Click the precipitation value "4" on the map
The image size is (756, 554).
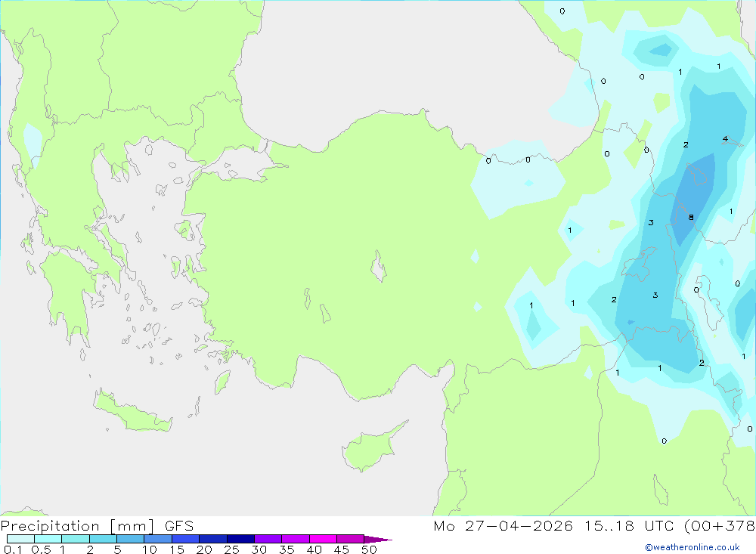click(725, 139)
